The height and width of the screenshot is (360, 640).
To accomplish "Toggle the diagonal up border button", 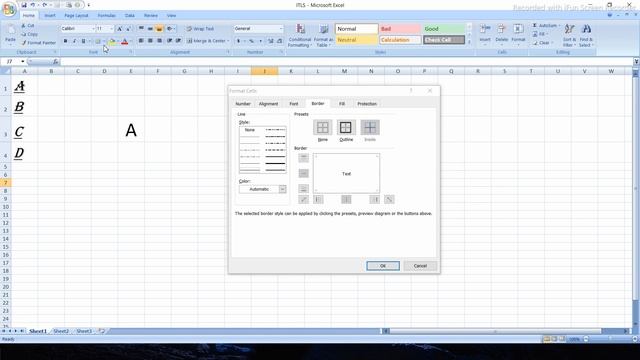I will pyautogui.click(x=303, y=199).
